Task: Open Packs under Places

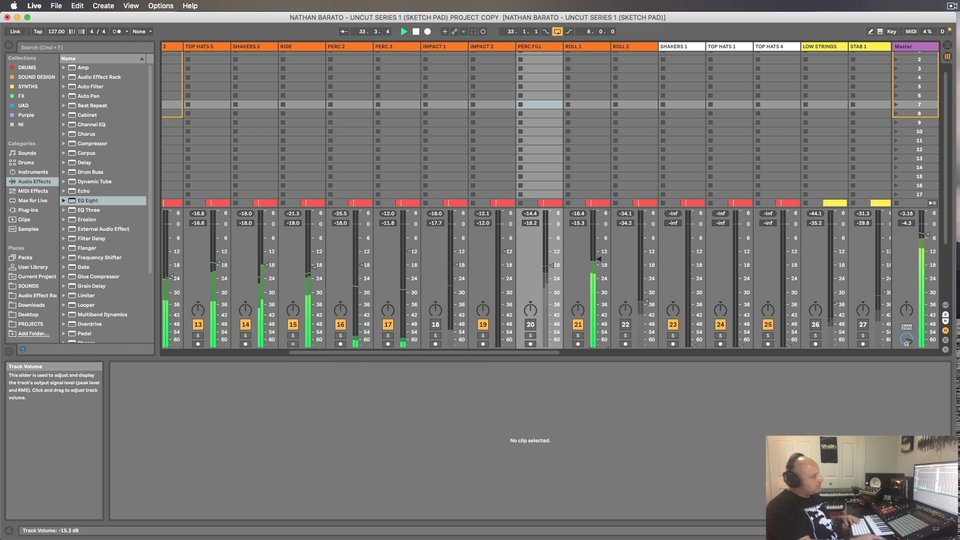Action: click(x=25, y=257)
